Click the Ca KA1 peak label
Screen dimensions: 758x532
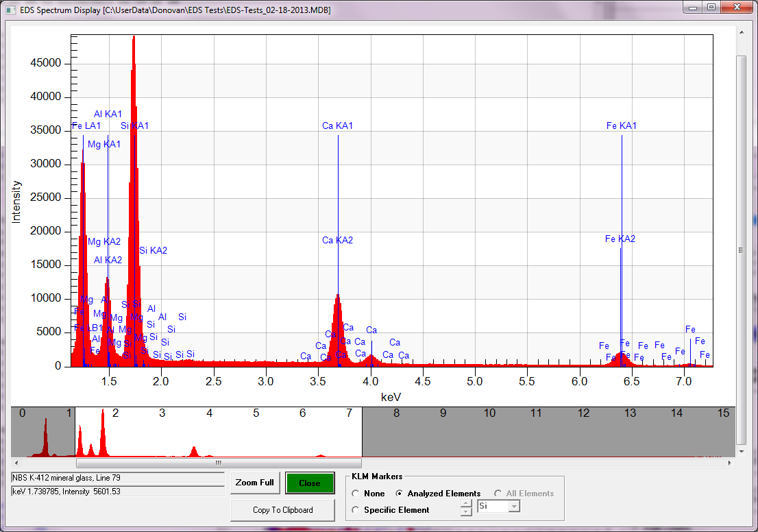tap(337, 126)
